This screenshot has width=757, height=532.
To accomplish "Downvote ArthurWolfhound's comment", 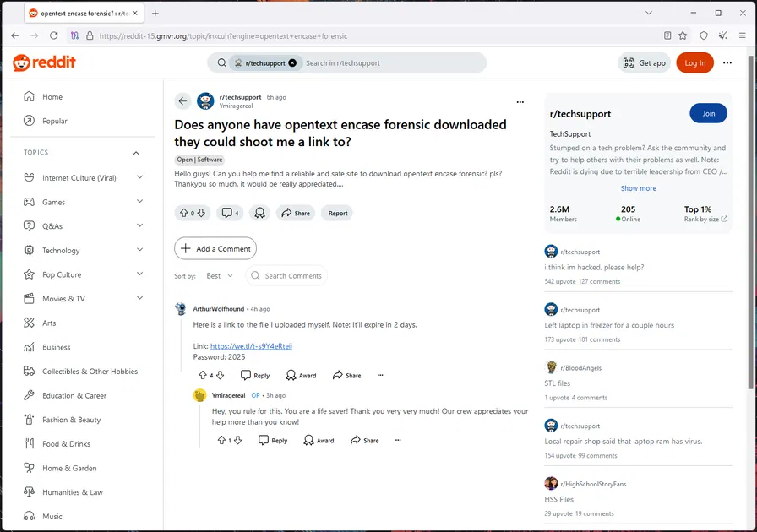I will coord(221,375).
